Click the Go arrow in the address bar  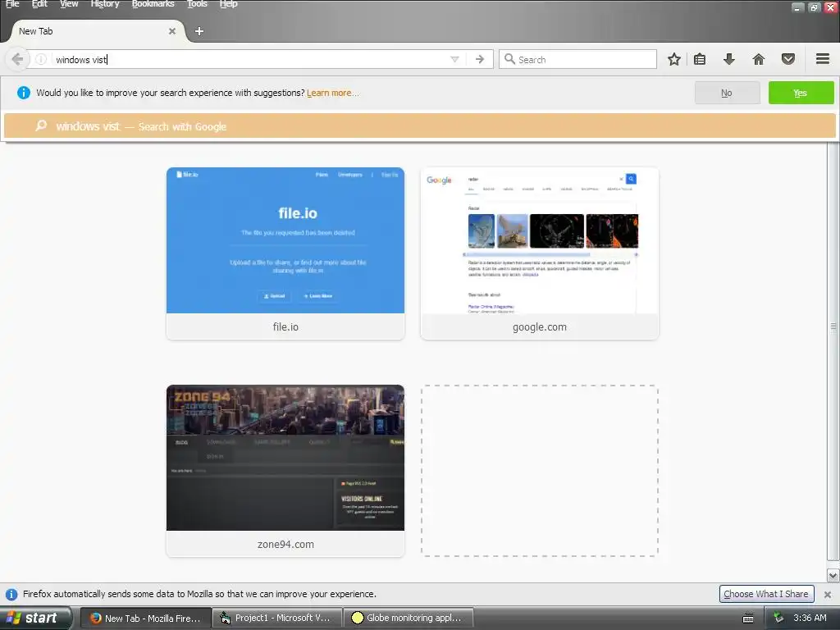[x=480, y=59]
